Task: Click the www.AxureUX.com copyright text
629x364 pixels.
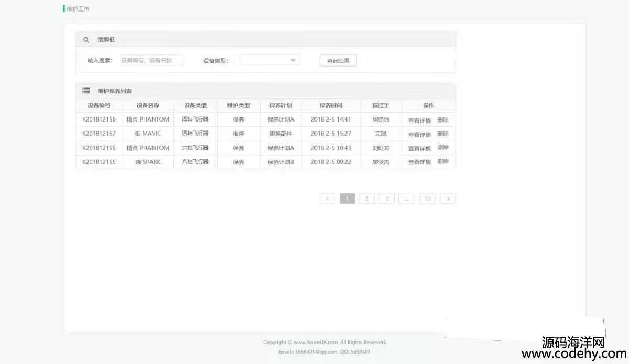Action: coord(316,343)
